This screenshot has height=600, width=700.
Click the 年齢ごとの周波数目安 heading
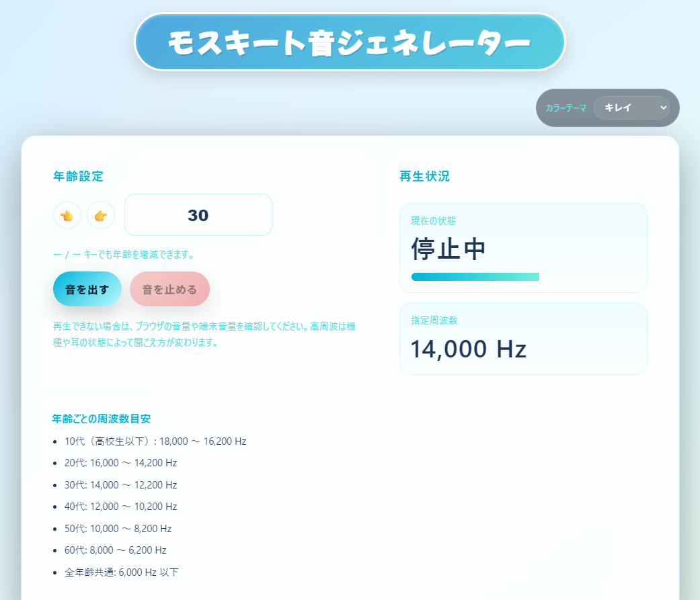pyautogui.click(x=102, y=419)
